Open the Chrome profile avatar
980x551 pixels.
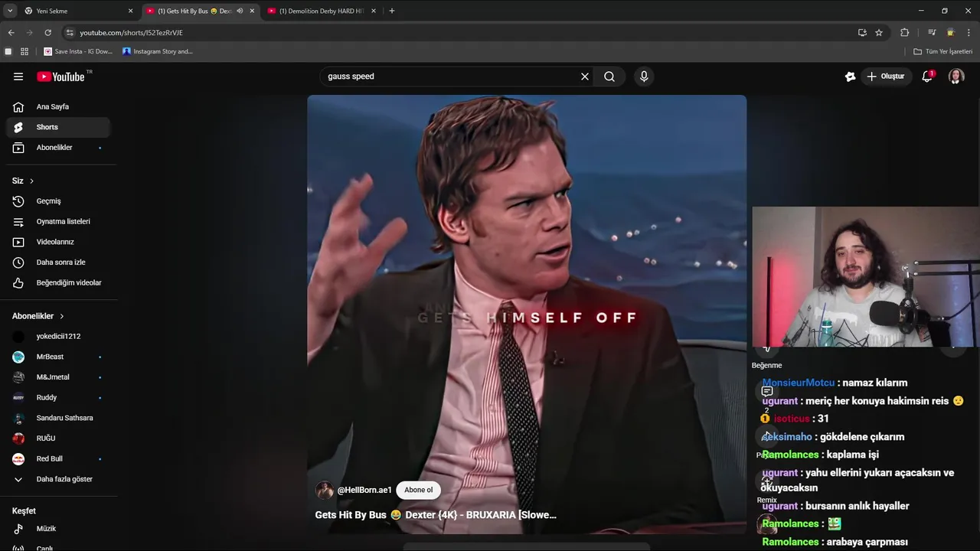tap(951, 33)
